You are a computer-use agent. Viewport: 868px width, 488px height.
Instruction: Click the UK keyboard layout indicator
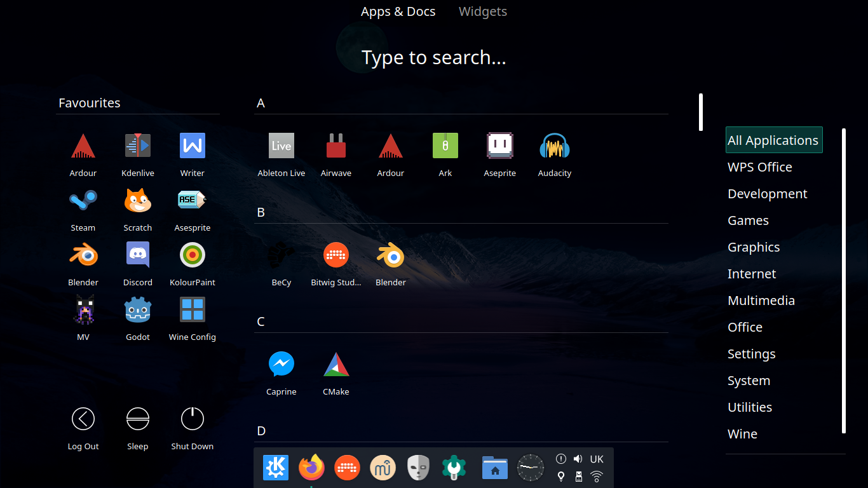click(597, 459)
